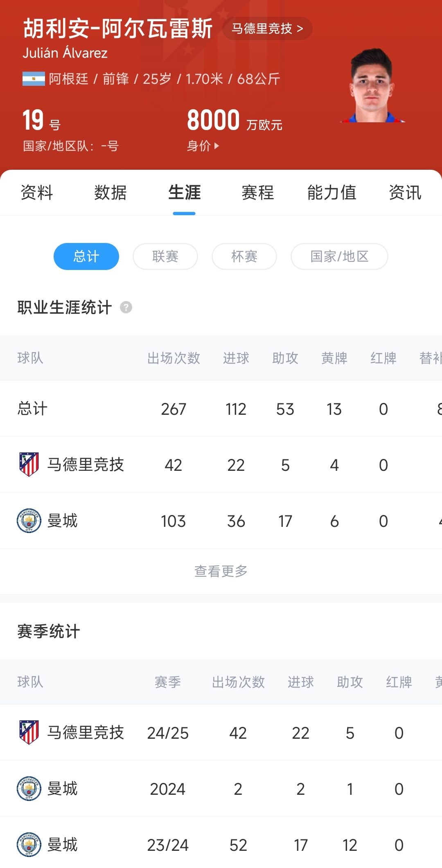Screen dimensions: 442x868
Task: Open the 马德里竞技 team chip
Action: pyautogui.click(x=267, y=29)
